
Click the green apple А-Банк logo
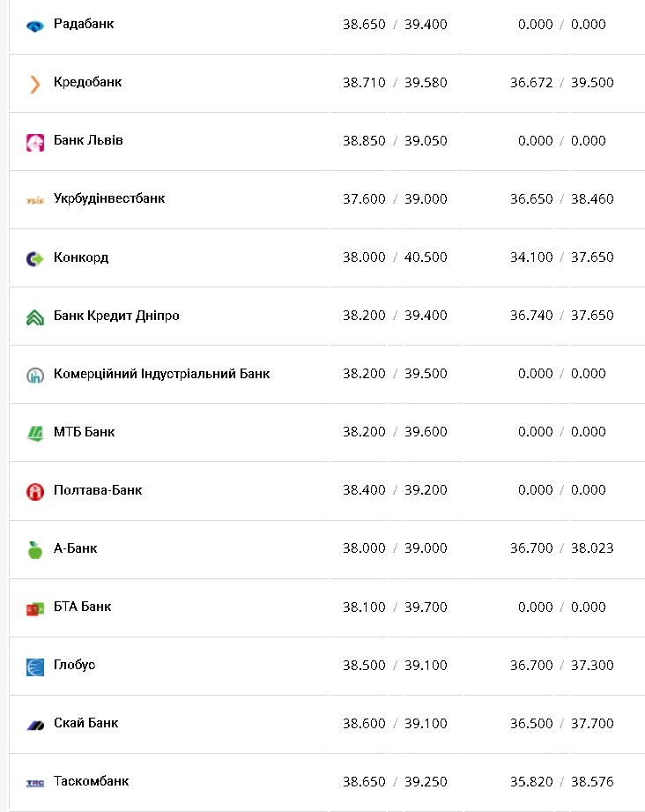[35, 549]
